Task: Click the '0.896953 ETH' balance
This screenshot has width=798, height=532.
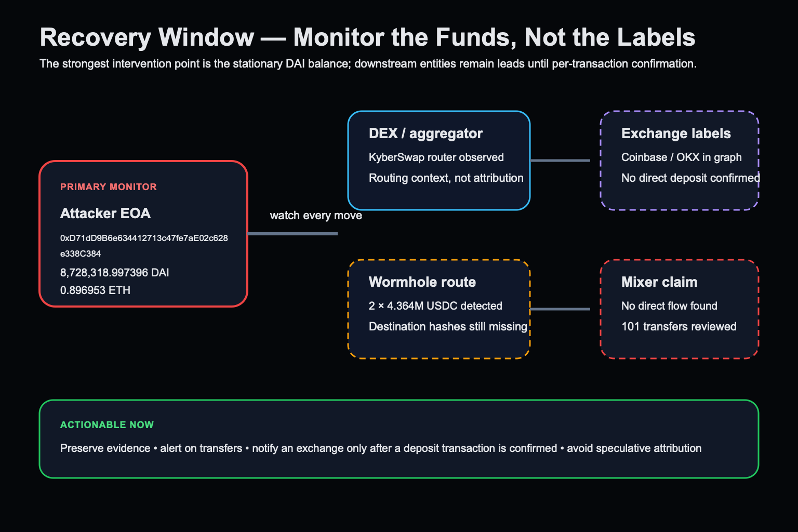Action: (96, 290)
